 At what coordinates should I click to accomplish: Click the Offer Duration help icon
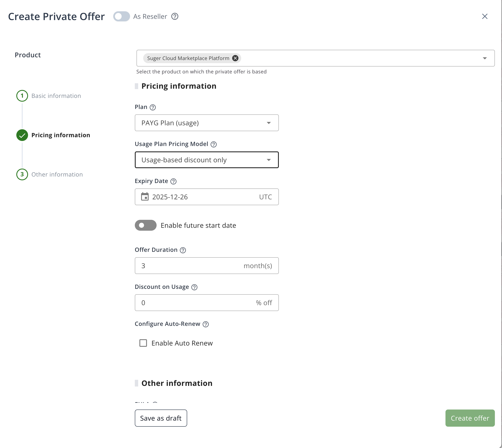[x=183, y=250]
